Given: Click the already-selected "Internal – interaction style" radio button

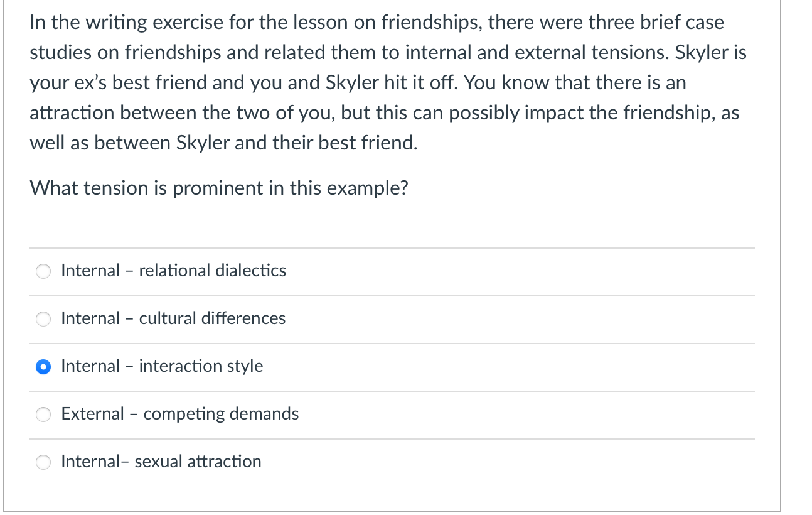Looking at the screenshot, I should click(43, 367).
